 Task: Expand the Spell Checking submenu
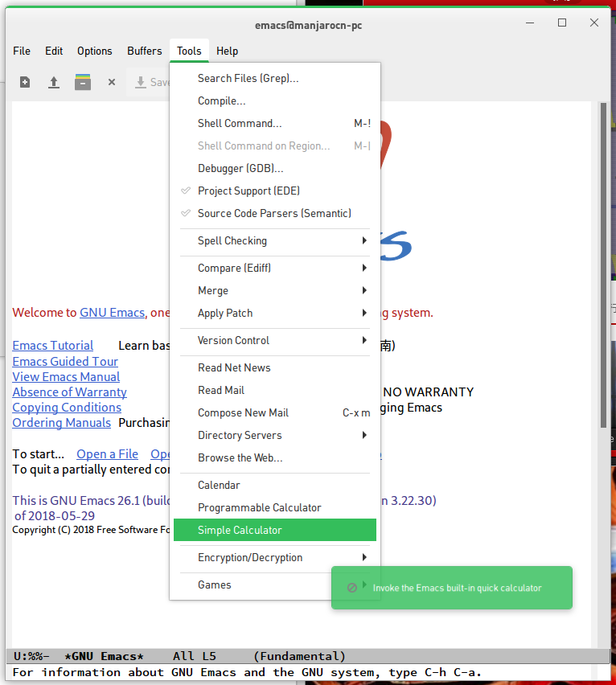275,240
